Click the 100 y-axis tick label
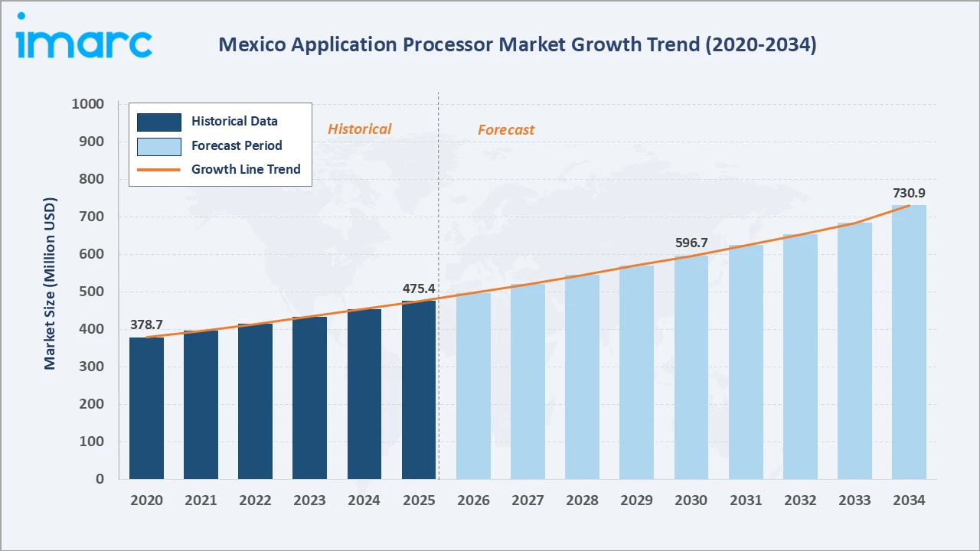Image resolution: width=980 pixels, height=551 pixels. coord(92,442)
